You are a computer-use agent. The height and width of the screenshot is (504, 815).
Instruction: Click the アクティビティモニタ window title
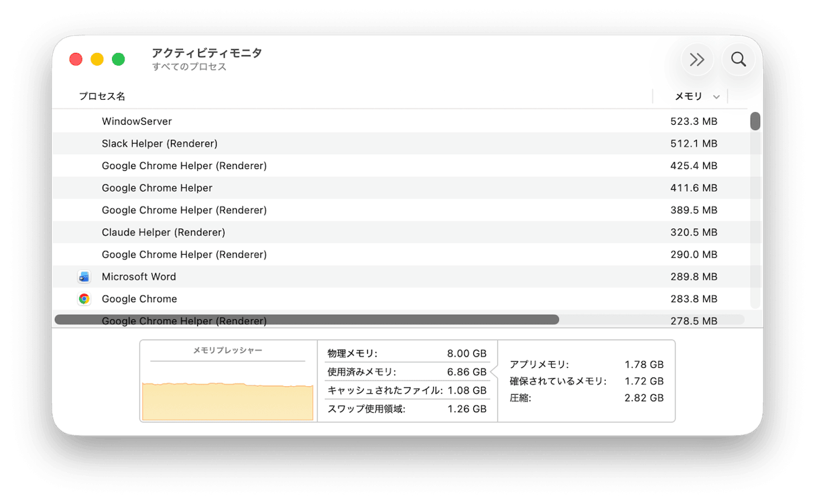(x=207, y=53)
